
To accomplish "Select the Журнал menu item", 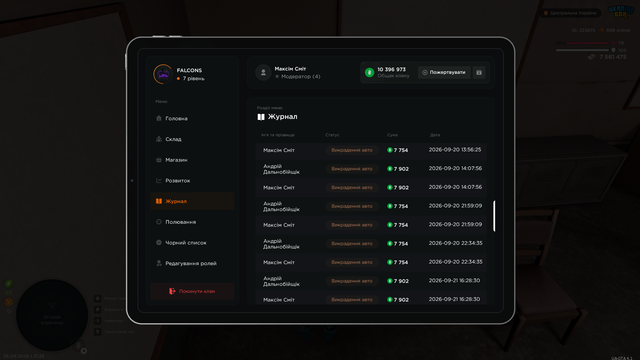I will pos(192,201).
